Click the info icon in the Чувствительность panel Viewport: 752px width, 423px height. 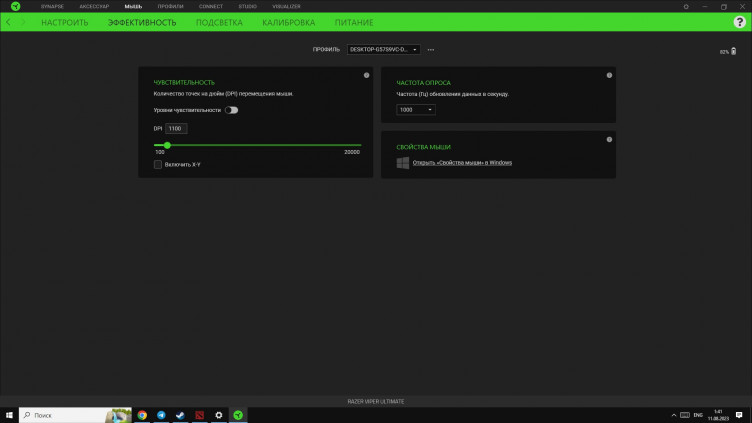366,75
